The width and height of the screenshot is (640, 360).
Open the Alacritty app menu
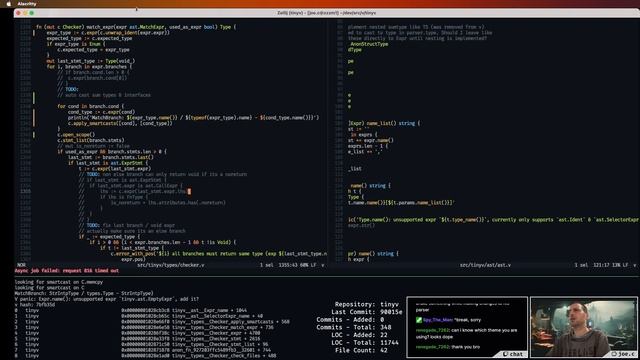(x=27, y=4)
